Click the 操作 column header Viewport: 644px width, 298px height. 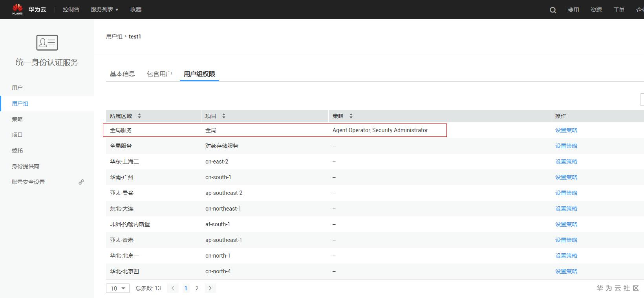coord(561,116)
